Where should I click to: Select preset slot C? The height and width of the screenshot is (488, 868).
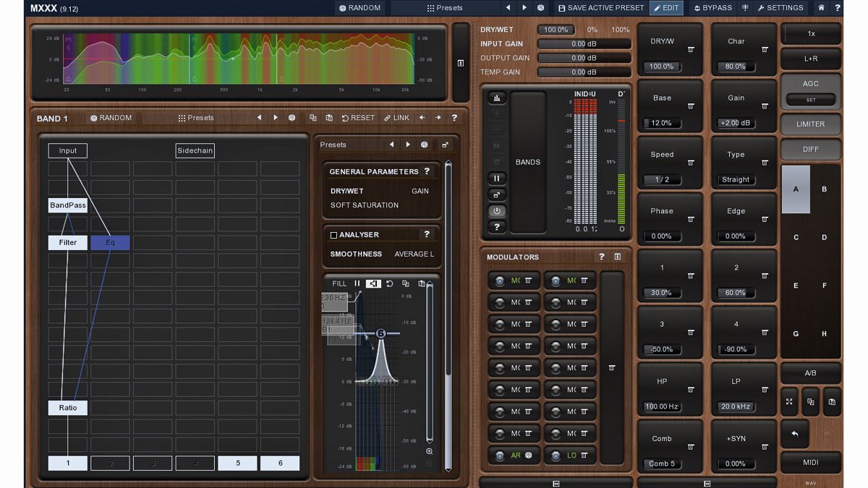pyautogui.click(x=796, y=238)
